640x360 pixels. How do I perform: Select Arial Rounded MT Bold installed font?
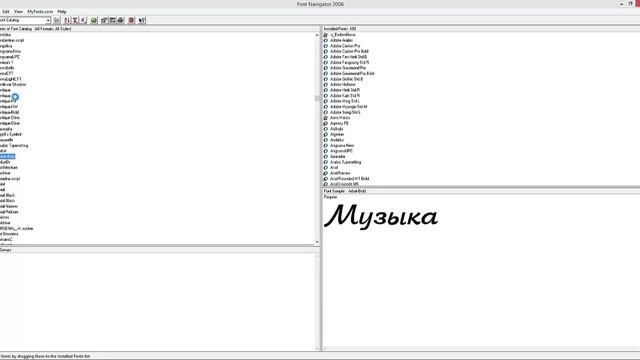(349, 179)
